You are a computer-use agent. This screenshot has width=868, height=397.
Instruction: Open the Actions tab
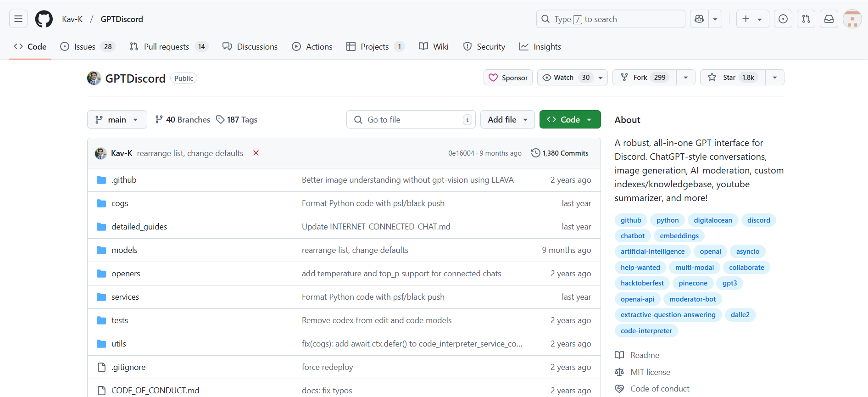coord(312,46)
